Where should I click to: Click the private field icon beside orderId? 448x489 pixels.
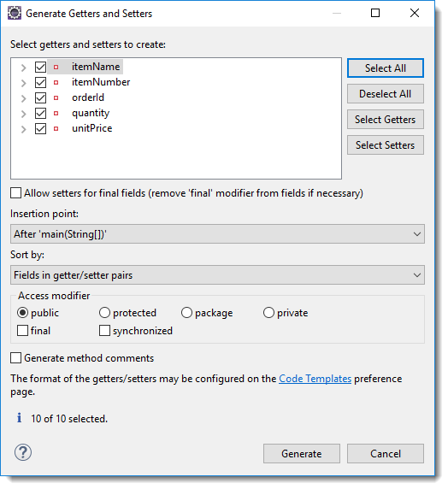tap(56, 98)
